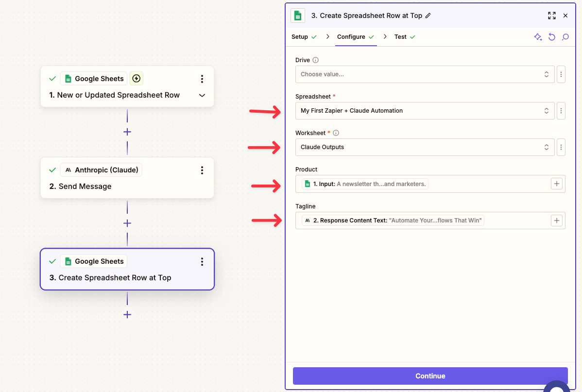Image resolution: width=582 pixels, height=392 pixels.
Task: Click the Anthropic (Claude) app label
Action: 101,170
